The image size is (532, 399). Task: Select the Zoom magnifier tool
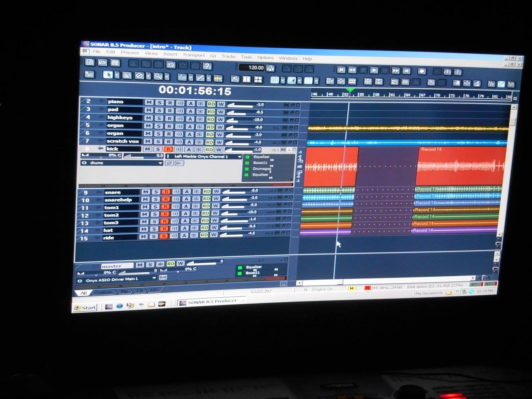pyautogui.click(x=158, y=76)
